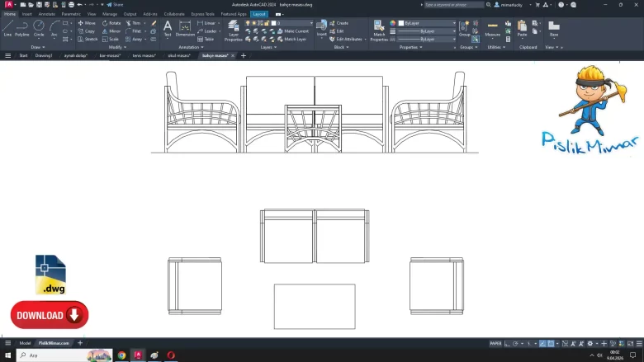644x362 pixels.
Task: Toggle layer 0 freeze sun icon
Action: coord(253,23)
